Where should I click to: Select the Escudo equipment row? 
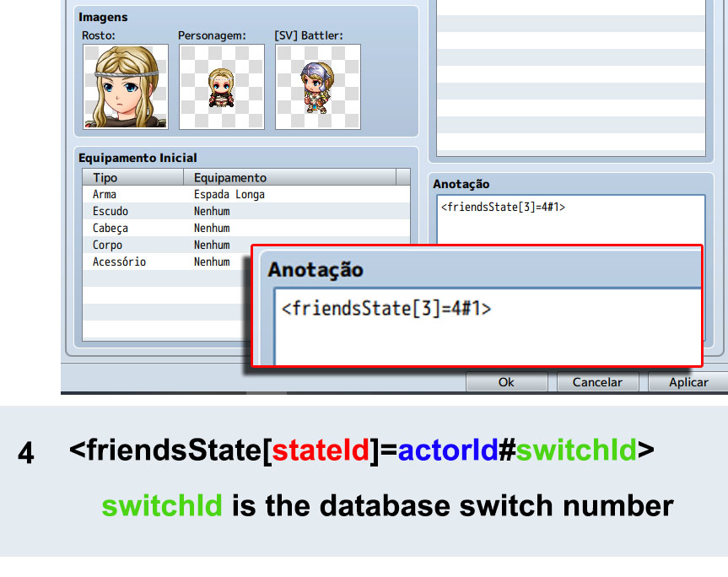[x=246, y=211]
